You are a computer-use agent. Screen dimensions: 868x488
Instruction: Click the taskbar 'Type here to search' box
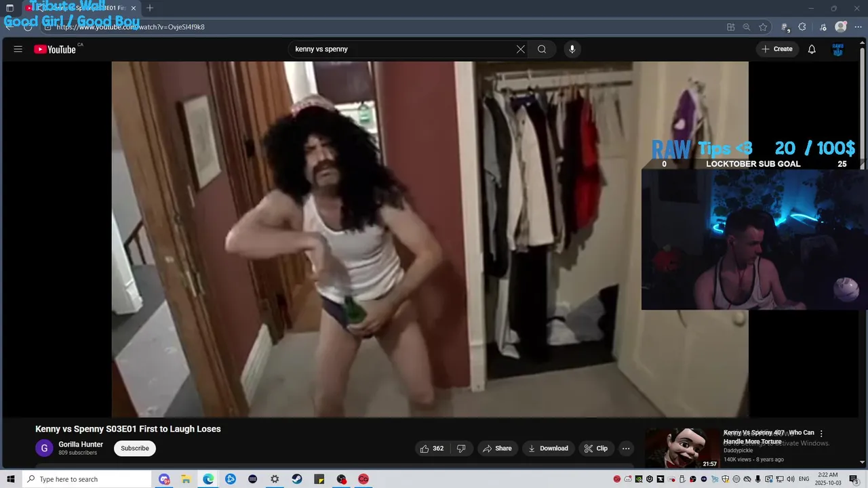click(x=87, y=479)
